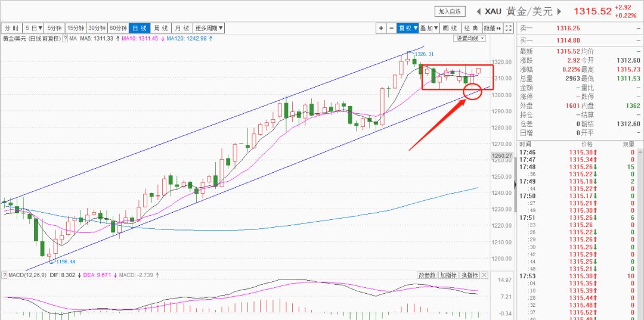Screen dimensions: 644x320
Task: Open 设置均线 dropdown
Action: [x=470, y=38]
